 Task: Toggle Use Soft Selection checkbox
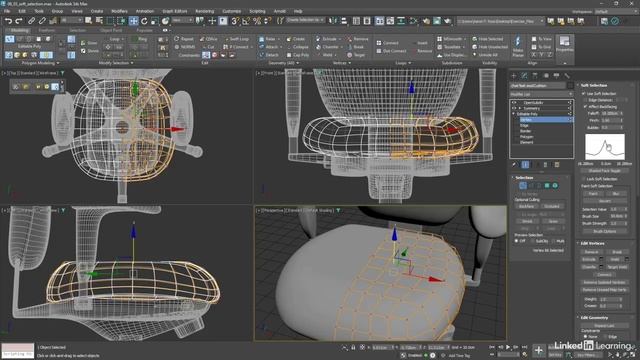pyautogui.click(x=584, y=93)
